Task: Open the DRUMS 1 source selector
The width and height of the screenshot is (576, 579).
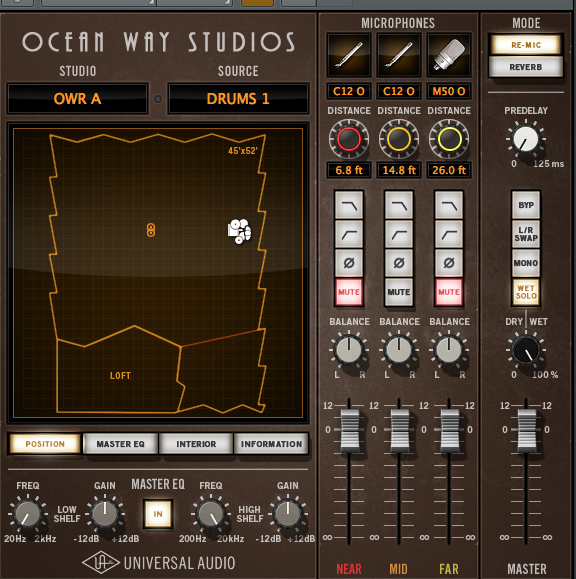Action: [x=238, y=99]
